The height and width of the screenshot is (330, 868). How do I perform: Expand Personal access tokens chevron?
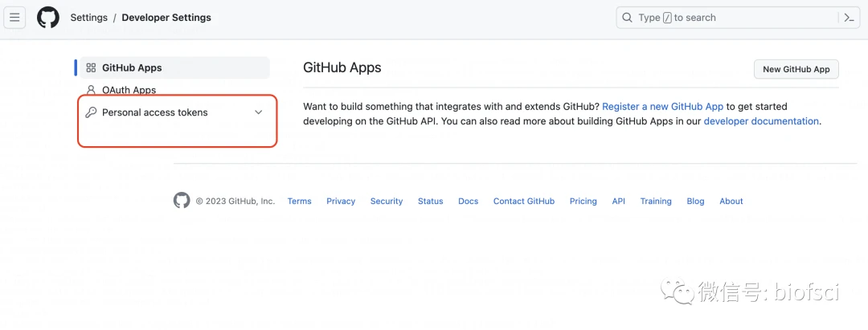tap(258, 112)
